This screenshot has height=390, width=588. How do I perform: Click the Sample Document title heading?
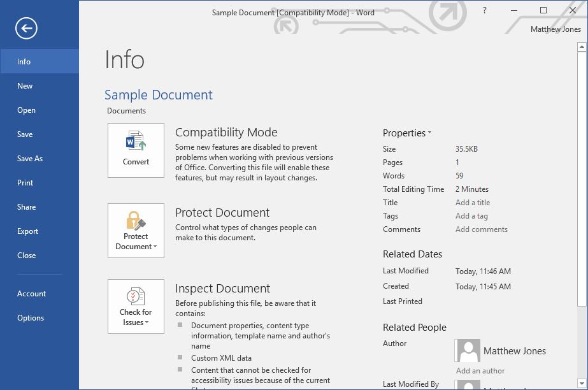tap(158, 95)
